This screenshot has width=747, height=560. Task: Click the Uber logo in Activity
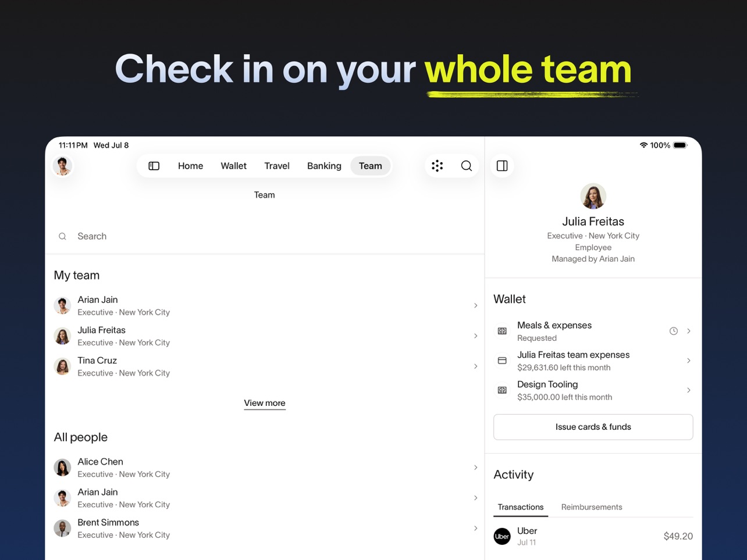click(502, 536)
